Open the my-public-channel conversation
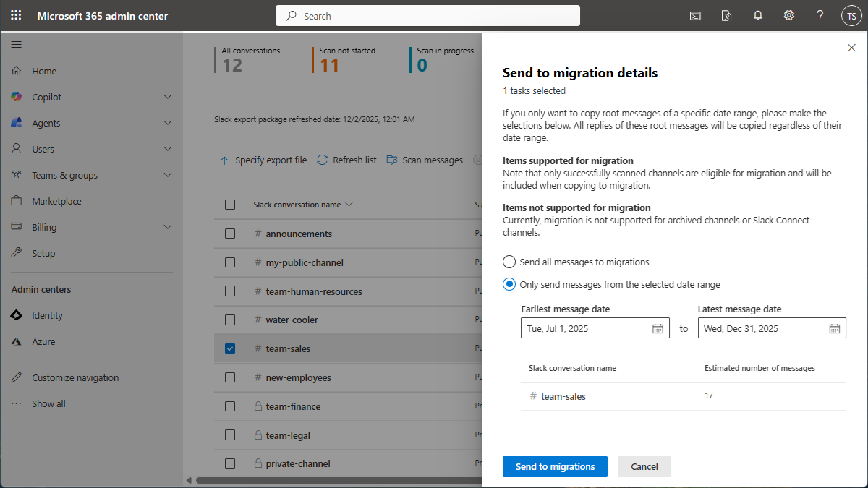This screenshot has width=868, height=488. [305, 262]
